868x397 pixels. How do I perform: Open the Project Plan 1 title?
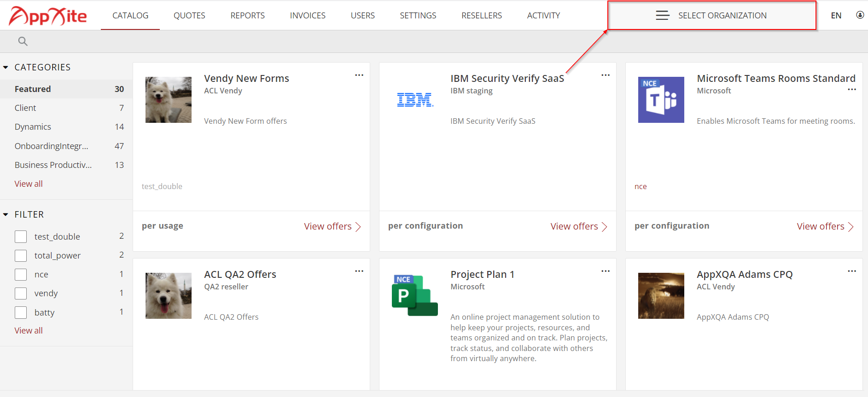click(x=482, y=275)
